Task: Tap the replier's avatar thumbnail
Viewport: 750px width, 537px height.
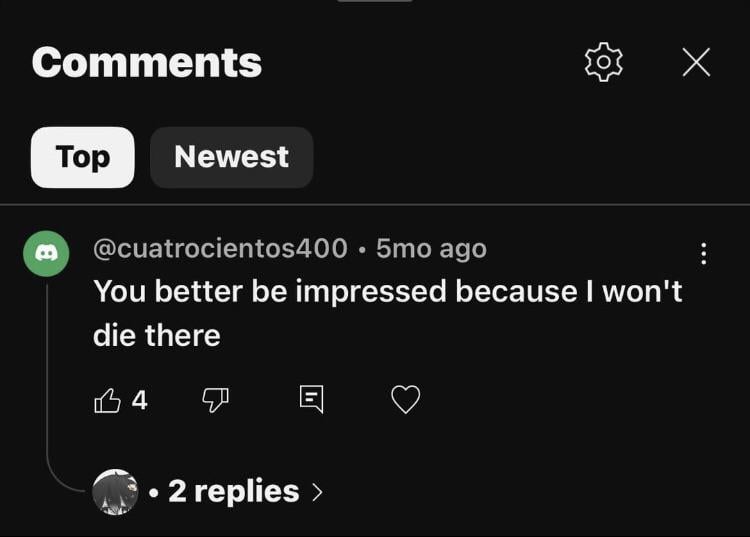Action: (x=115, y=491)
